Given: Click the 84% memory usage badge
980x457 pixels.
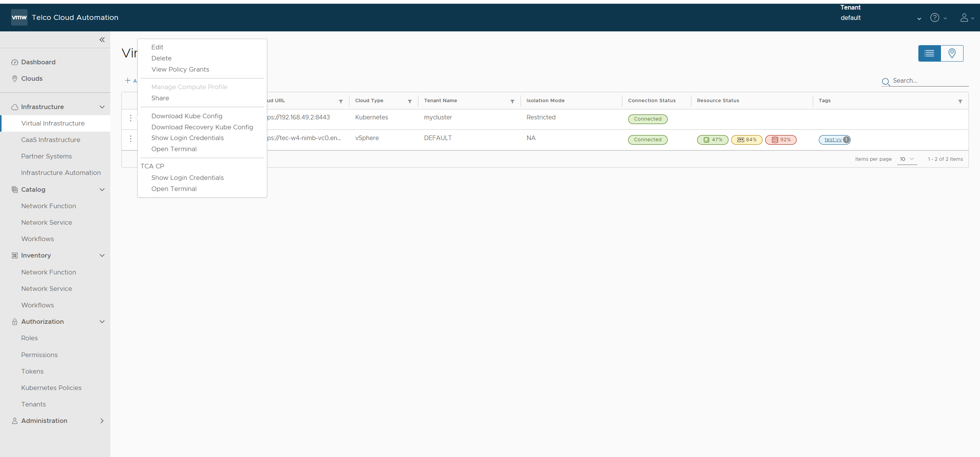Looking at the screenshot, I should pos(747,140).
